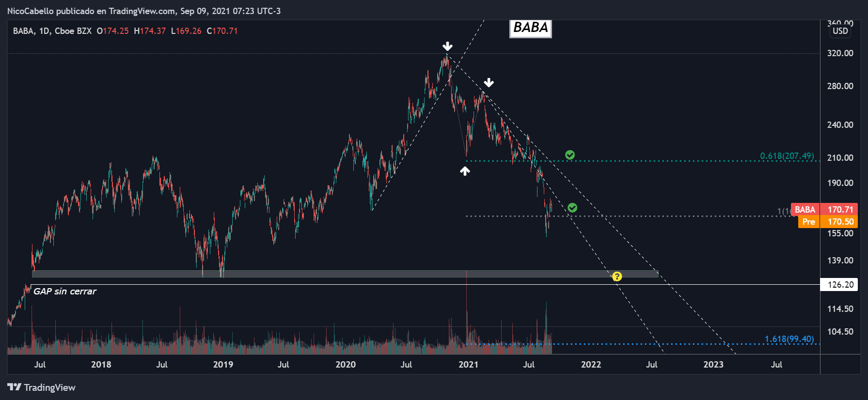
Task: Click the 1.618(99.40) Fibonacci label
Action: 789,339
